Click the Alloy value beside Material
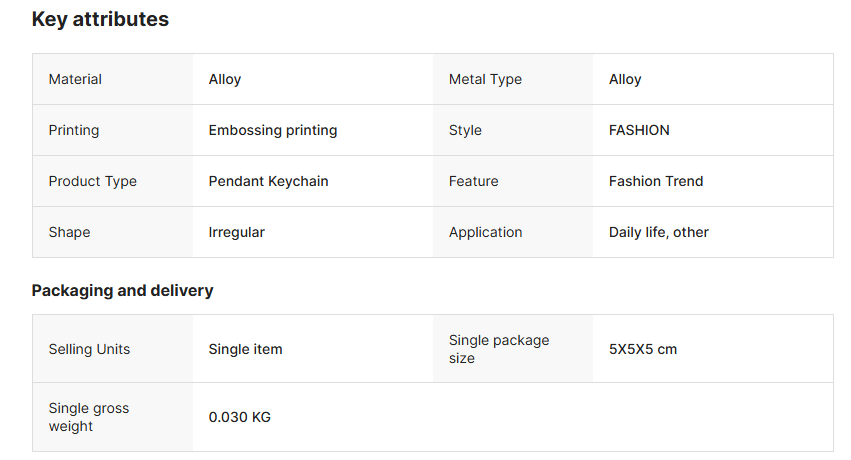 click(225, 79)
